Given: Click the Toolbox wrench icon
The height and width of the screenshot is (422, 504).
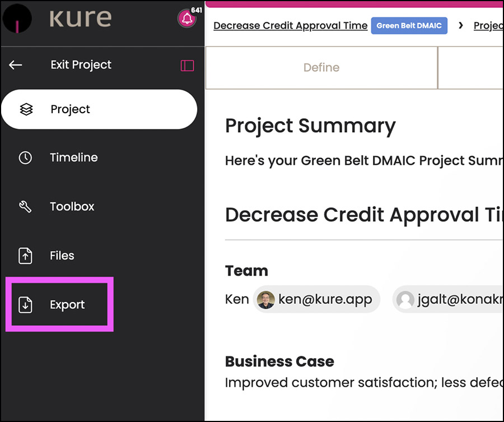Looking at the screenshot, I should (25, 206).
